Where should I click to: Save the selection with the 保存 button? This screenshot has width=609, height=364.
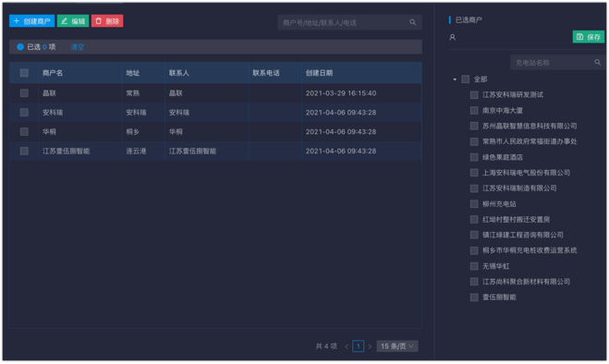click(589, 37)
